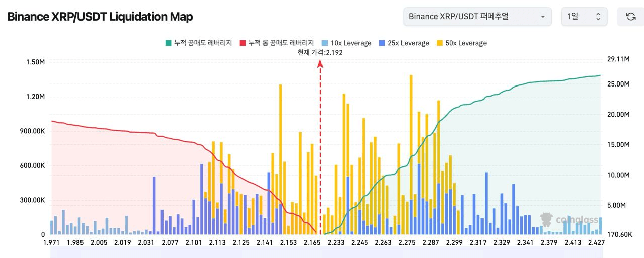Click the 2.141 price axis label
The width and height of the screenshot is (644, 258).
click(x=265, y=243)
